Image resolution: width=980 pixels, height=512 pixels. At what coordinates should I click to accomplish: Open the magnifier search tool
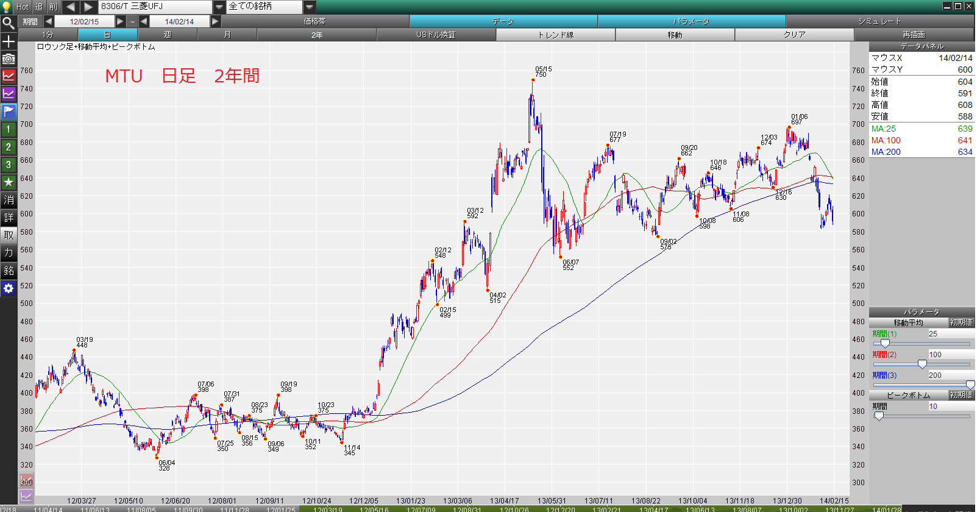[9, 24]
